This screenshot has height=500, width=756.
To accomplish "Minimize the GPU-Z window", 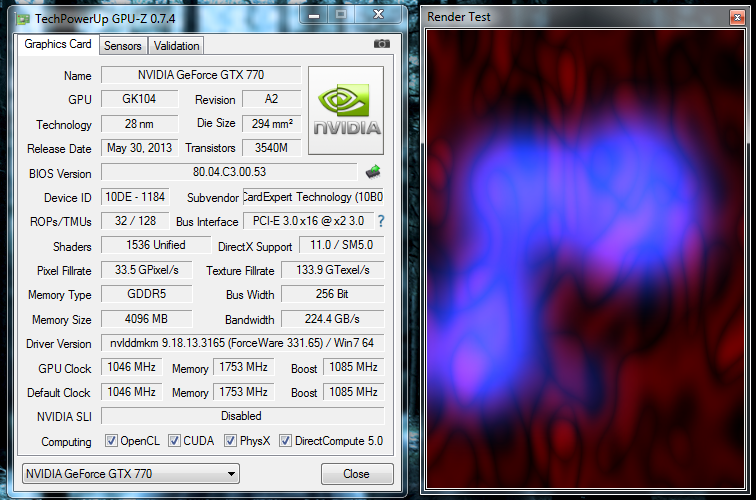I will 314,15.
